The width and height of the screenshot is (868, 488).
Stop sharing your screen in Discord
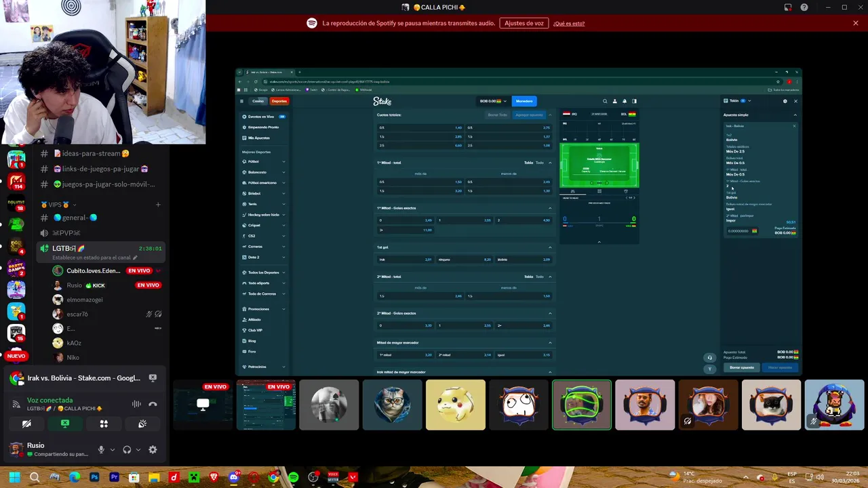(x=65, y=424)
